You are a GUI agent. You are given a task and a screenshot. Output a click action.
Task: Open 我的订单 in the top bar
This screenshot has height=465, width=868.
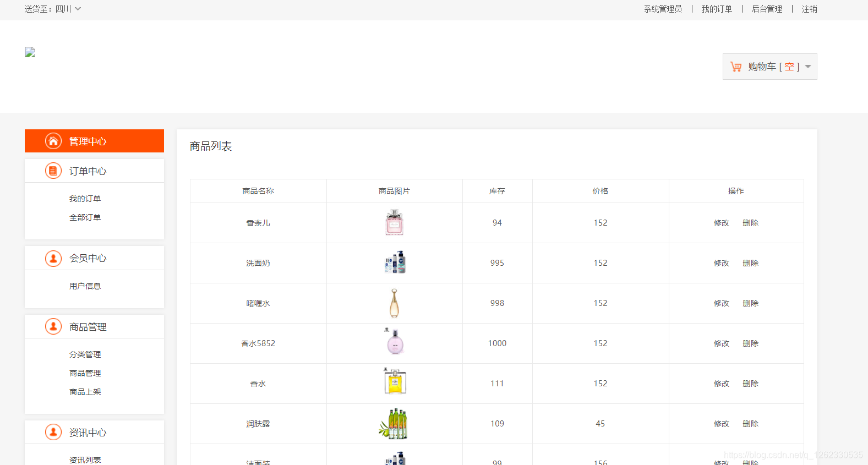pyautogui.click(x=717, y=9)
